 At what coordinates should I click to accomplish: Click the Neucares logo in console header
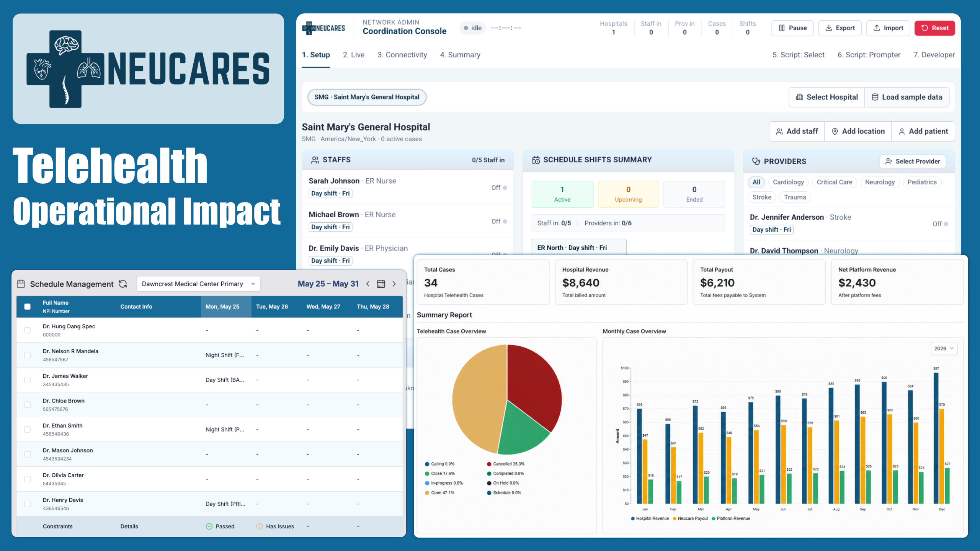click(323, 28)
